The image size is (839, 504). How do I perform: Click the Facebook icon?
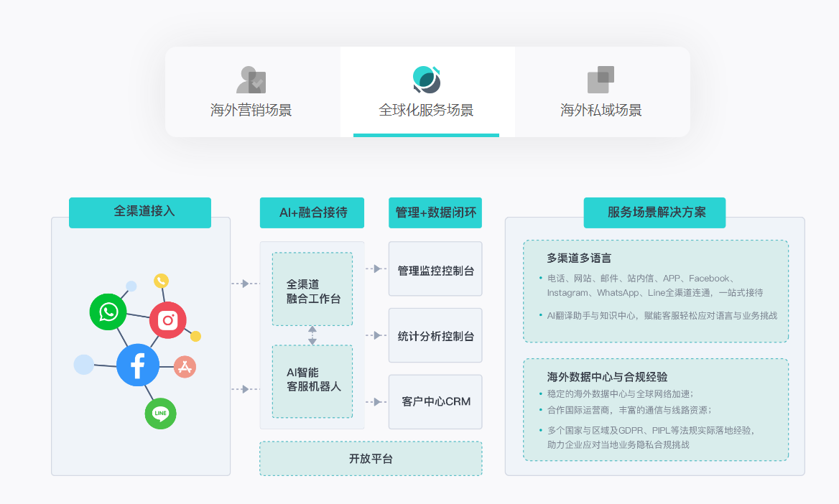(x=137, y=365)
